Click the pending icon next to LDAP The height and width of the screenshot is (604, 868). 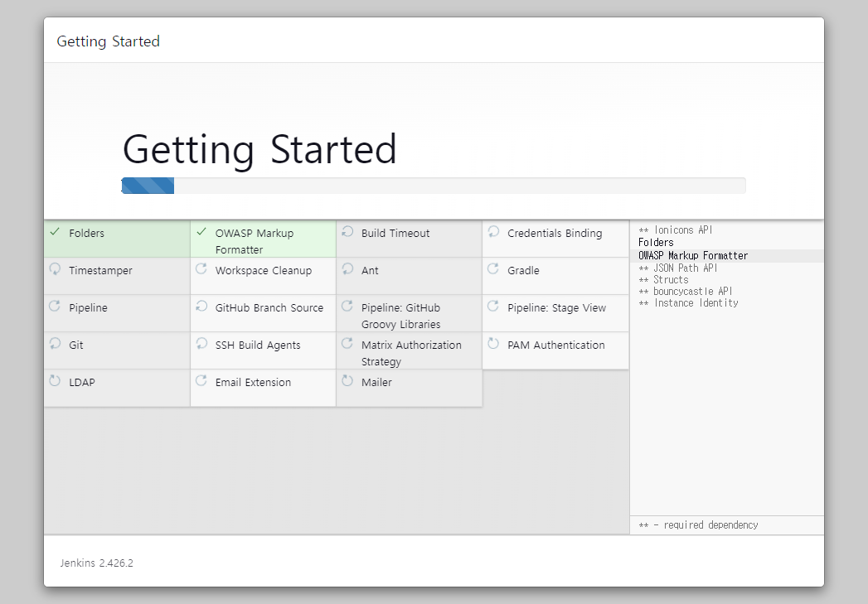pyautogui.click(x=55, y=380)
